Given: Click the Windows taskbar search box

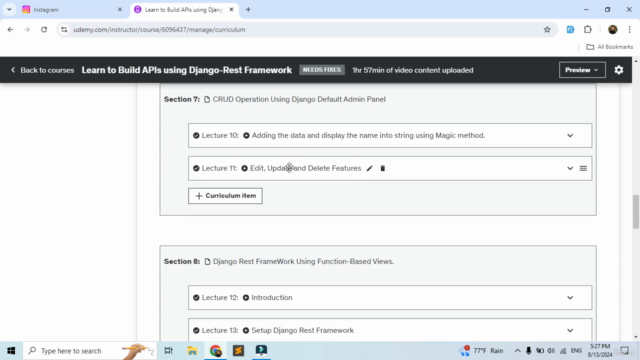Looking at the screenshot, I should tap(90, 351).
